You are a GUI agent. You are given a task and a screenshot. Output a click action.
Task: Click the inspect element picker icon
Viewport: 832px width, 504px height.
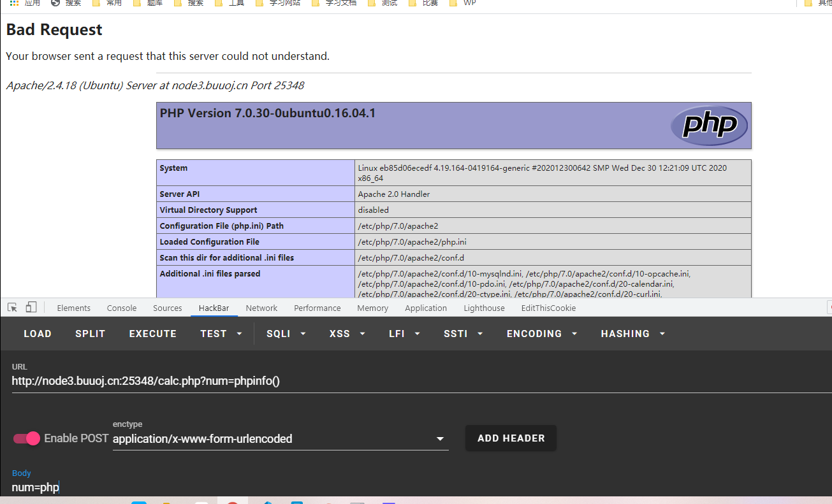12,308
